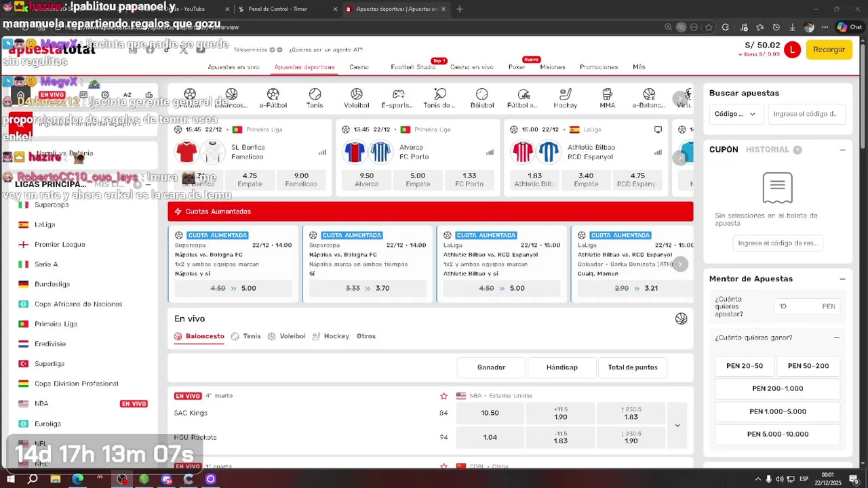Open Edge browsing history icon
This screenshot has height=488, width=868.
tap(776, 27)
